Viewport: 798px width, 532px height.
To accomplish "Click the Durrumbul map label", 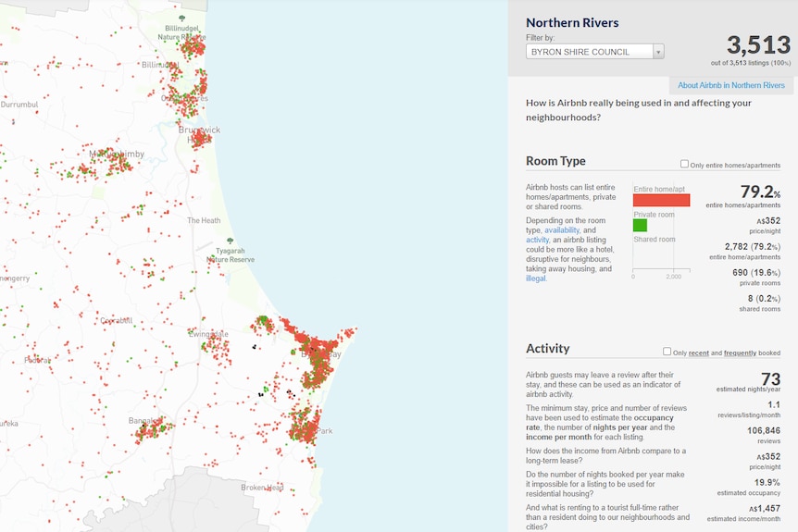I will [19, 105].
